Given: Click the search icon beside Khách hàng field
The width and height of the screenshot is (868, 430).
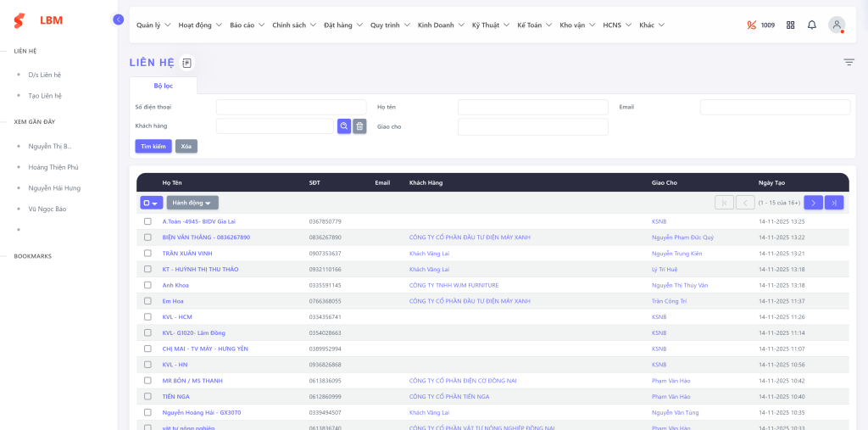Looking at the screenshot, I should click(343, 126).
